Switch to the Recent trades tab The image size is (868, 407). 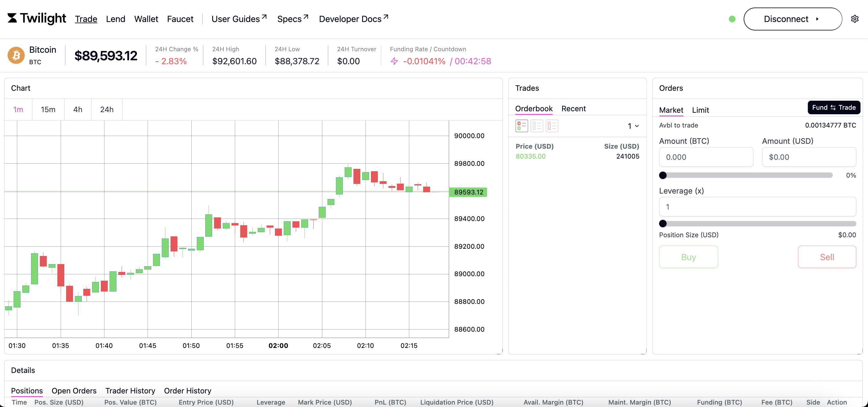(573, 109)
